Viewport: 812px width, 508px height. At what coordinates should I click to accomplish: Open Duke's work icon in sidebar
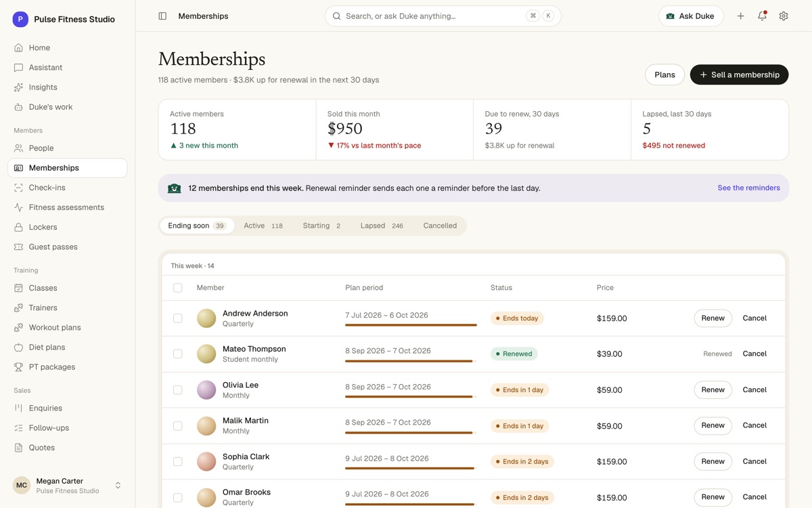[18, 107]
